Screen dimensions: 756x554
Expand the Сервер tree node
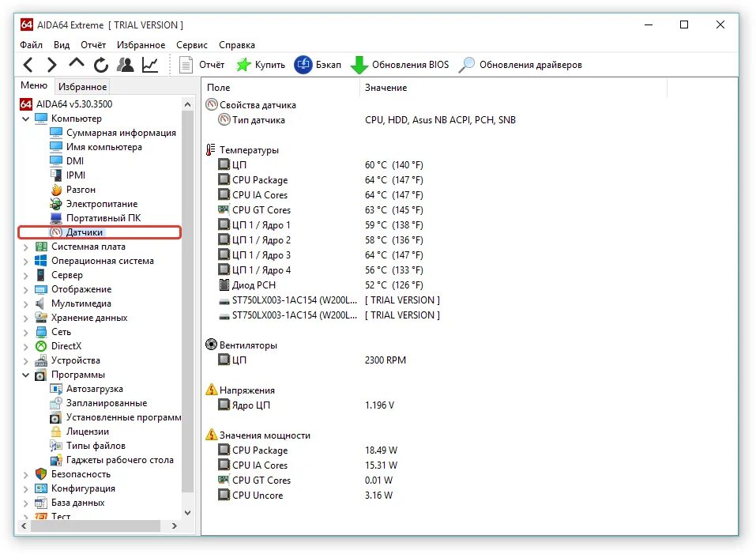[x=25, y=276]
